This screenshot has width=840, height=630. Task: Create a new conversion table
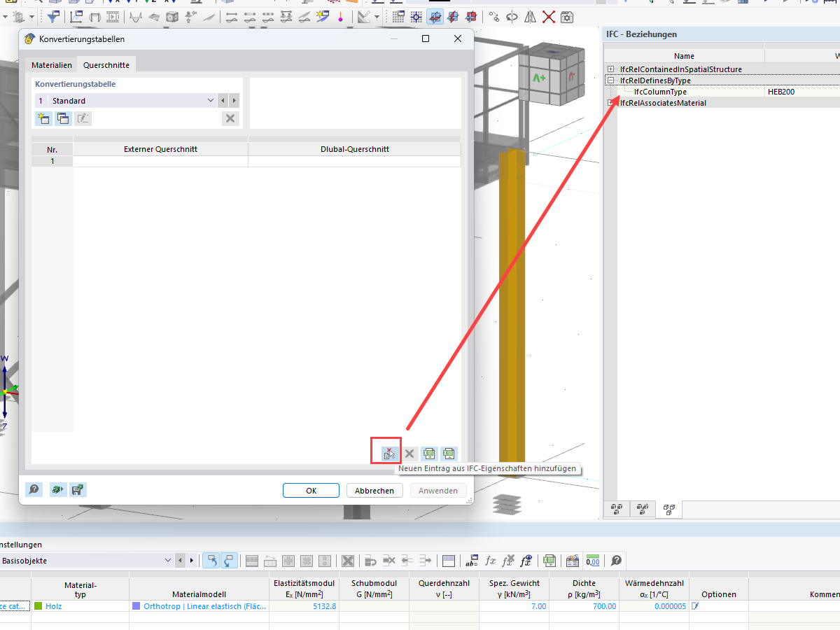(x=43, y=118)
